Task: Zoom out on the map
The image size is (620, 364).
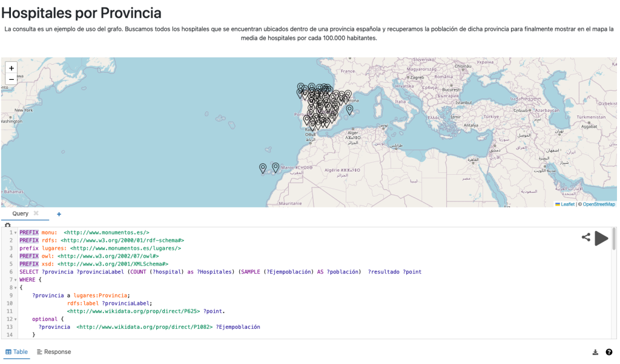Action: [x=11, y=79]
